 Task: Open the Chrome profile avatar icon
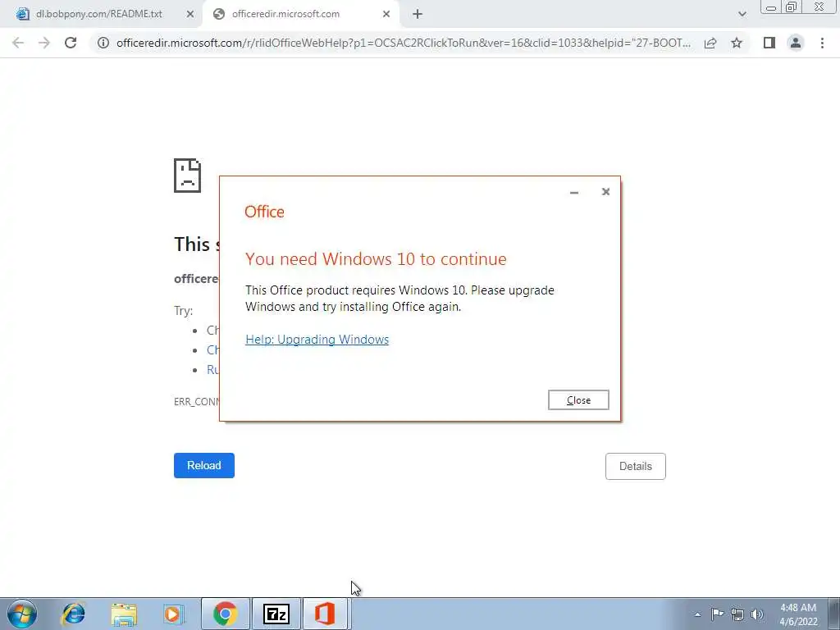pos(796,43)
